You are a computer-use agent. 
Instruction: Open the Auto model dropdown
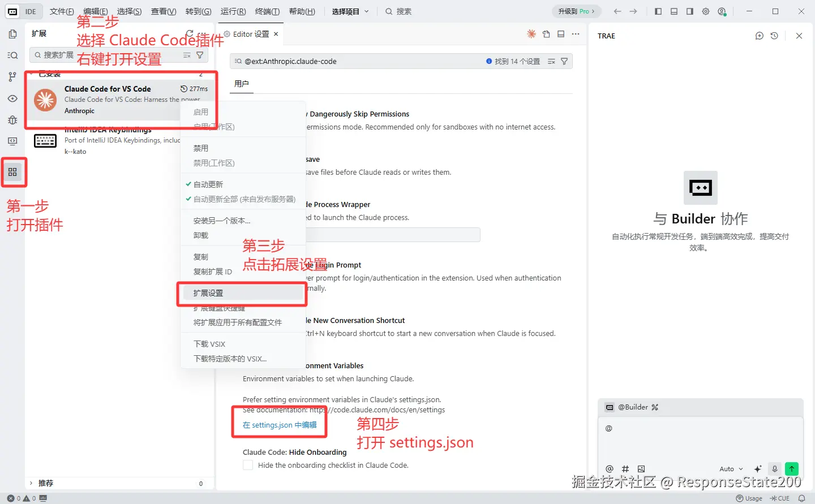pyautogui.click(x=731, y=469)
